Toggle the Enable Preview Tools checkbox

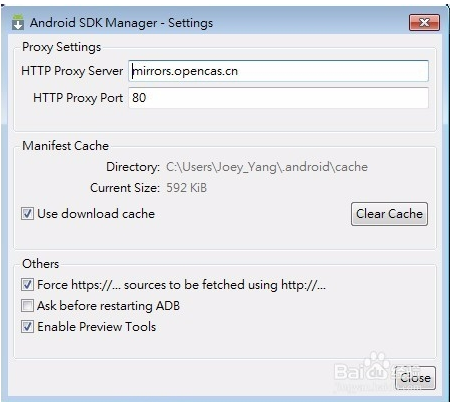pyautogui.click(x=27, y=326)
